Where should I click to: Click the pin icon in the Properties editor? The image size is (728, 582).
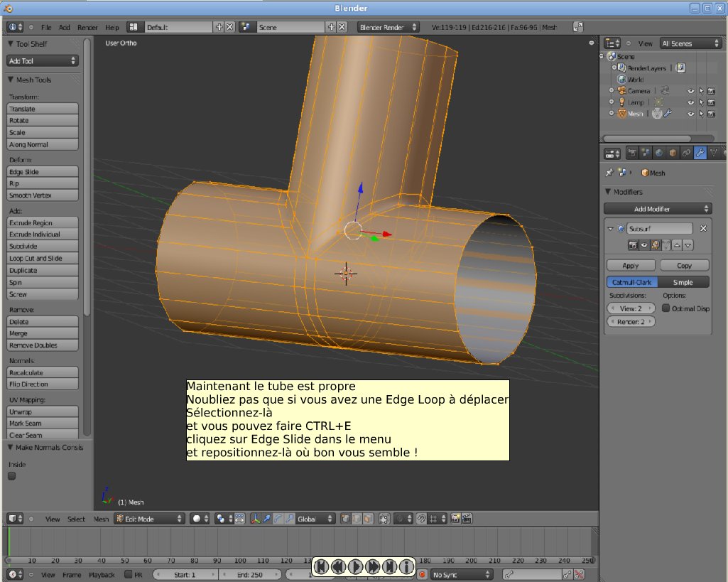(610, 173)
